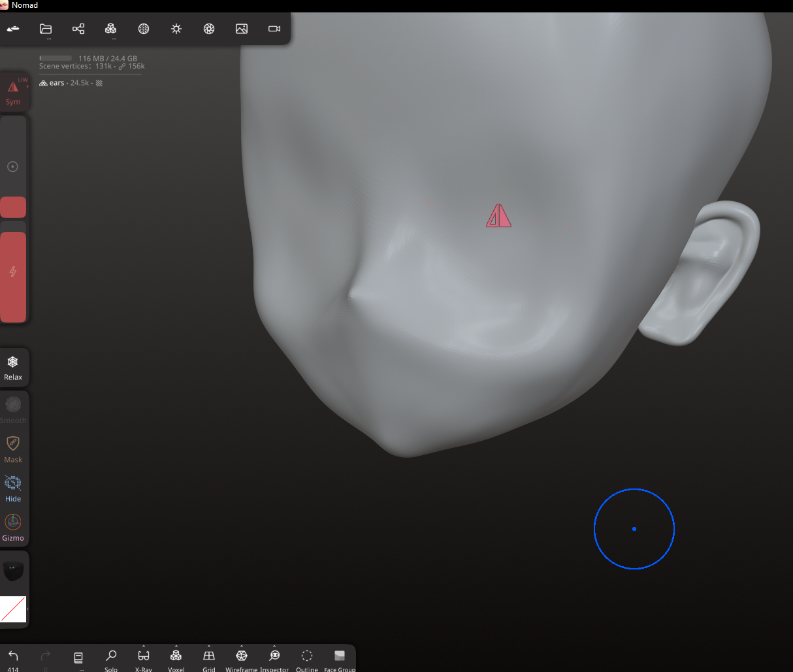The height and width of the screenshot is (672, 793).
Task: Click the checker icon next to ears 24.5k
Action: tap(99, 83)
